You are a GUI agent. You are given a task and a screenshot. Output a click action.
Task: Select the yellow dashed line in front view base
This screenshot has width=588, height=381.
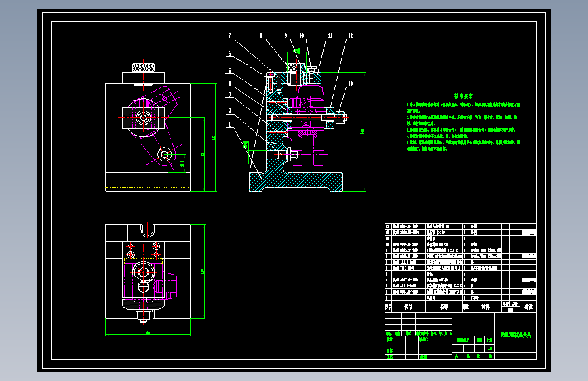pos(147,187)
